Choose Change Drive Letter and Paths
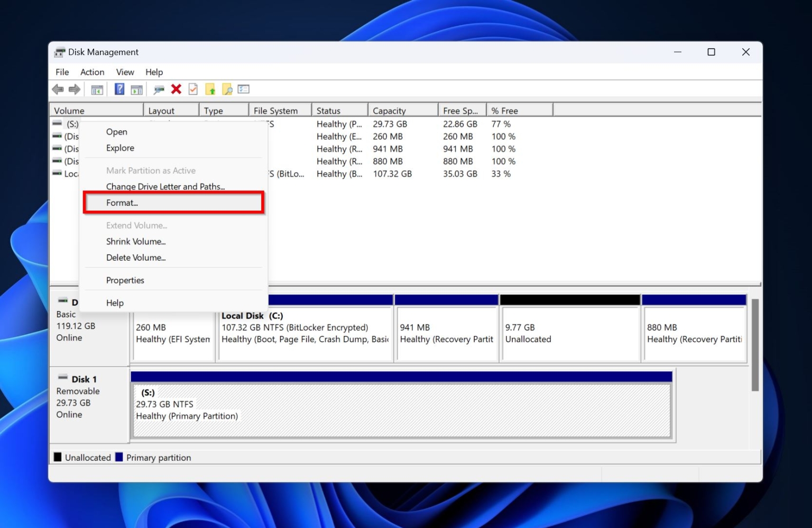The image size is (812, 528). coord(165,186)
